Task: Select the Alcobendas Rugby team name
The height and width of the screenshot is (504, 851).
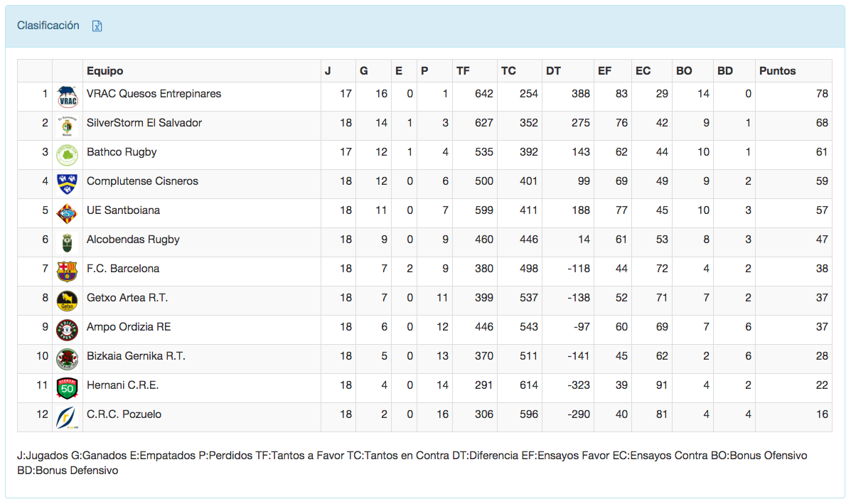Action: point(133,240)
